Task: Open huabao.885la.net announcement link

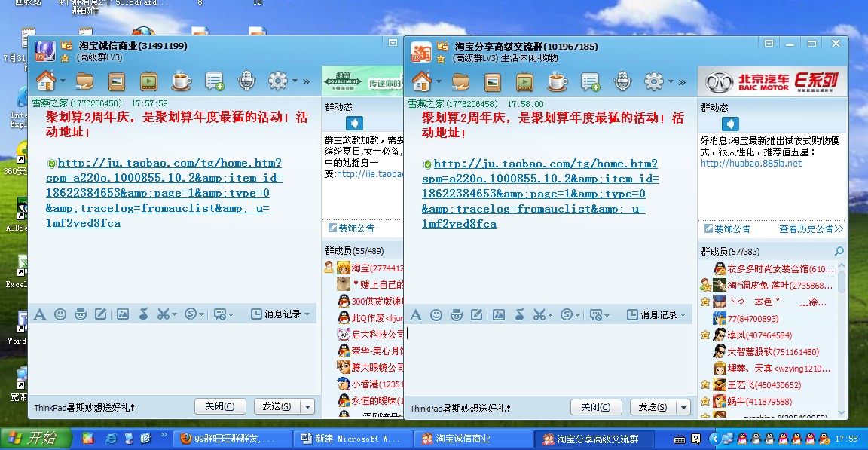Action: (751, 164)
